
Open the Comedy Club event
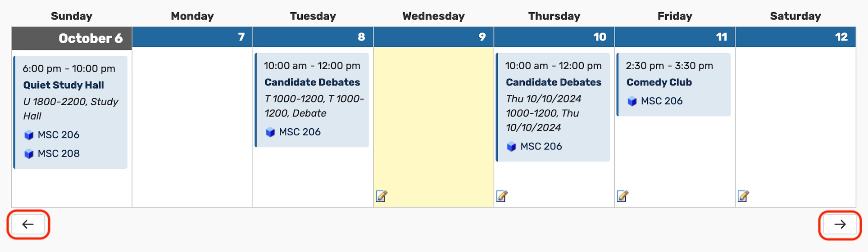coord(659,82)
